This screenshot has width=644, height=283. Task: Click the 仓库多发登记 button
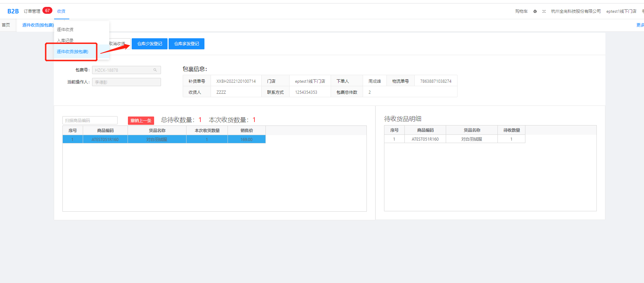pos(187,44)
